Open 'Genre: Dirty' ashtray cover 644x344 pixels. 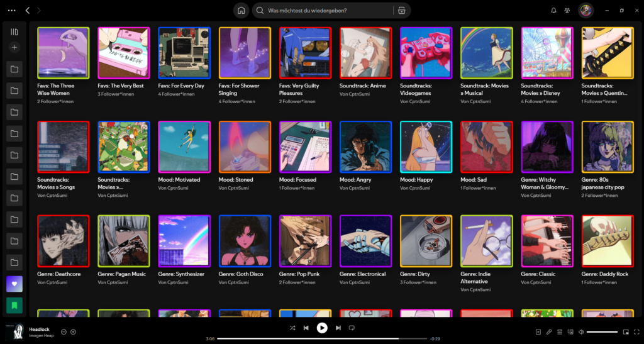pyautogui.click(x=426, y=241)
